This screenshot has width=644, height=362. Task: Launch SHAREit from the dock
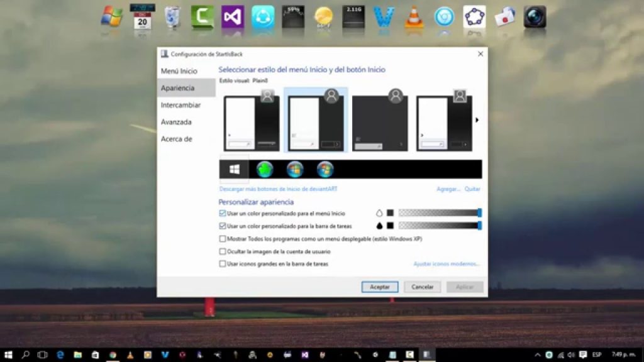(x=263, y=17)
